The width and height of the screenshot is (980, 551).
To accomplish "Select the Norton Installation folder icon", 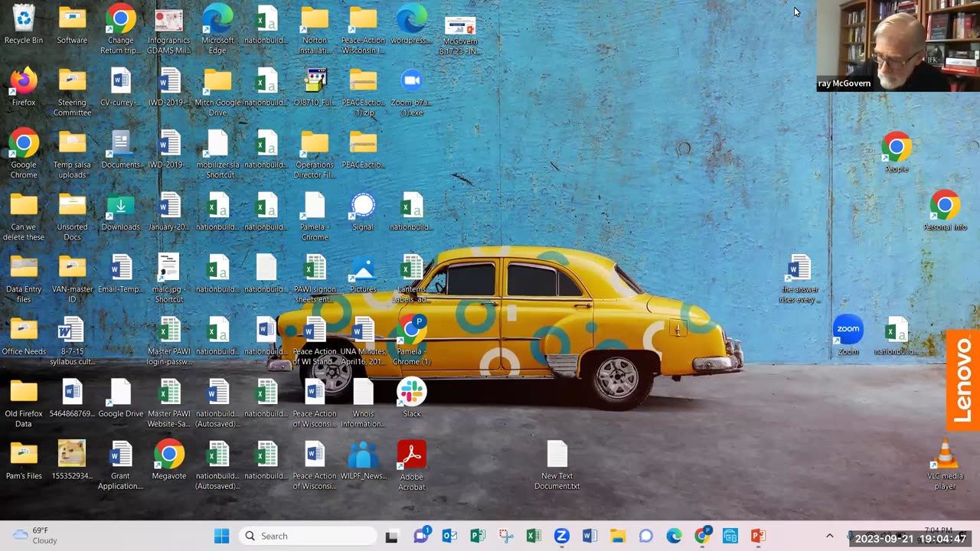I will tap(315, 29).
